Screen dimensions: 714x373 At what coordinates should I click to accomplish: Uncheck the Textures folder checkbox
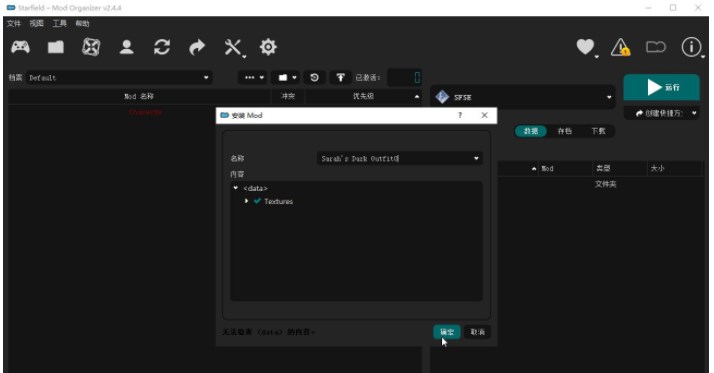[257, 201]
